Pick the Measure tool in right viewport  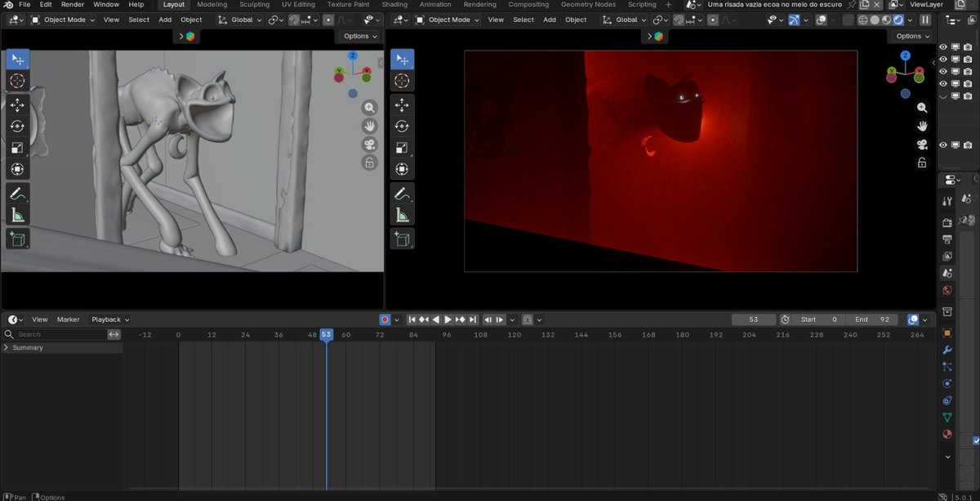click(x=402, y=215)
